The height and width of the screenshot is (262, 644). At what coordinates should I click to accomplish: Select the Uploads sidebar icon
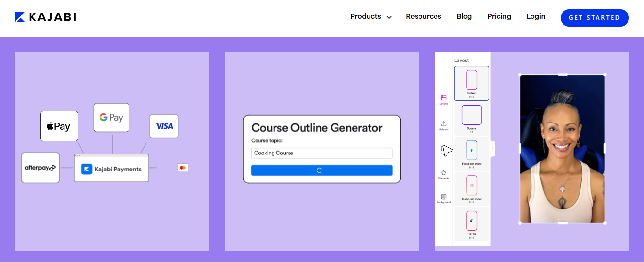tap(443, 126)
